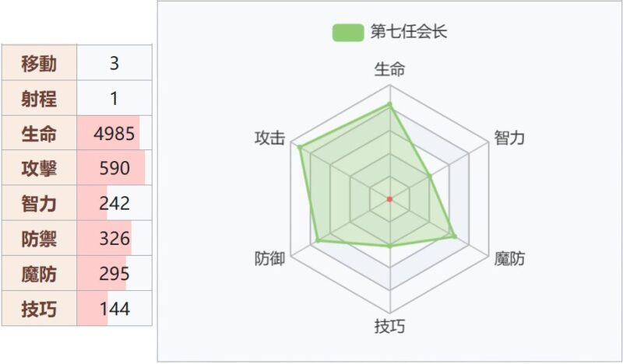Click the 技巧 axis data point on radar
Screen dimensions: 623x364
pyautogui.click(x=390, y=246)
